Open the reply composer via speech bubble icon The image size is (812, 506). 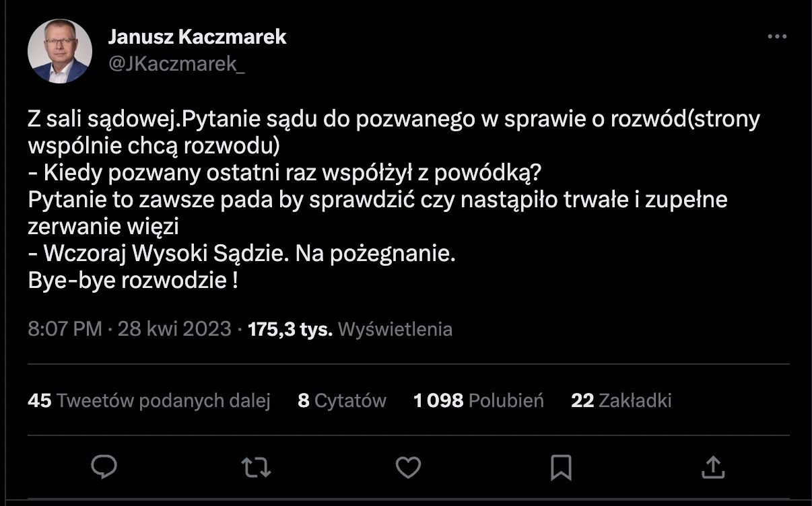pyautogui.click(x=104, y=466)
